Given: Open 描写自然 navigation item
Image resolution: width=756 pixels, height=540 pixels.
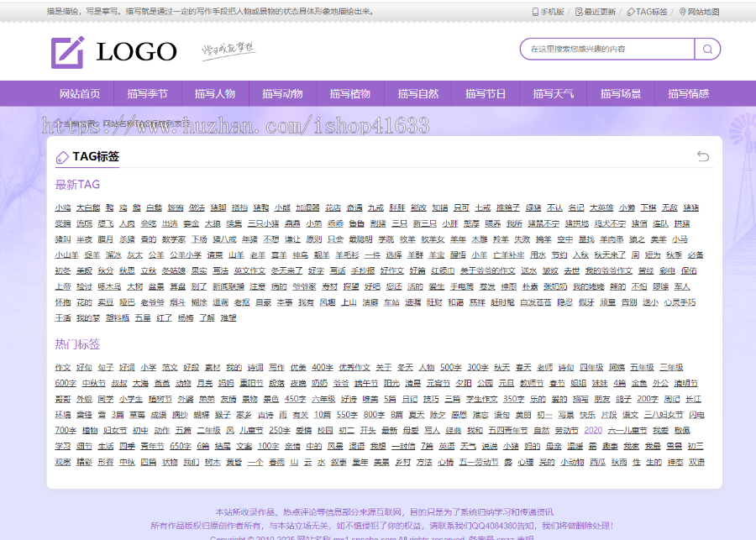Looking at the screenshot, I should pyautogui.click(x=418, y=93).
